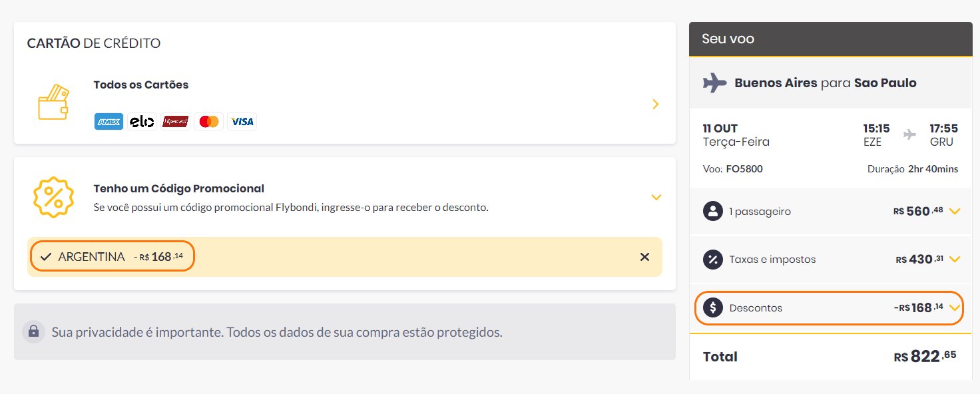Select the Hipercard logo
Viewport: 980px width, 394px height.
176,122
